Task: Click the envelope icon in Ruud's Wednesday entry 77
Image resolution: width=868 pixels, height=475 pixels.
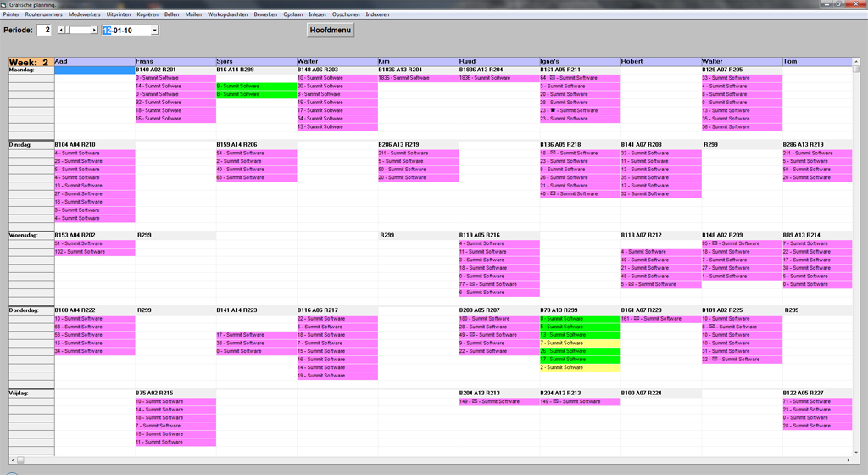Action: pos(472,284)
